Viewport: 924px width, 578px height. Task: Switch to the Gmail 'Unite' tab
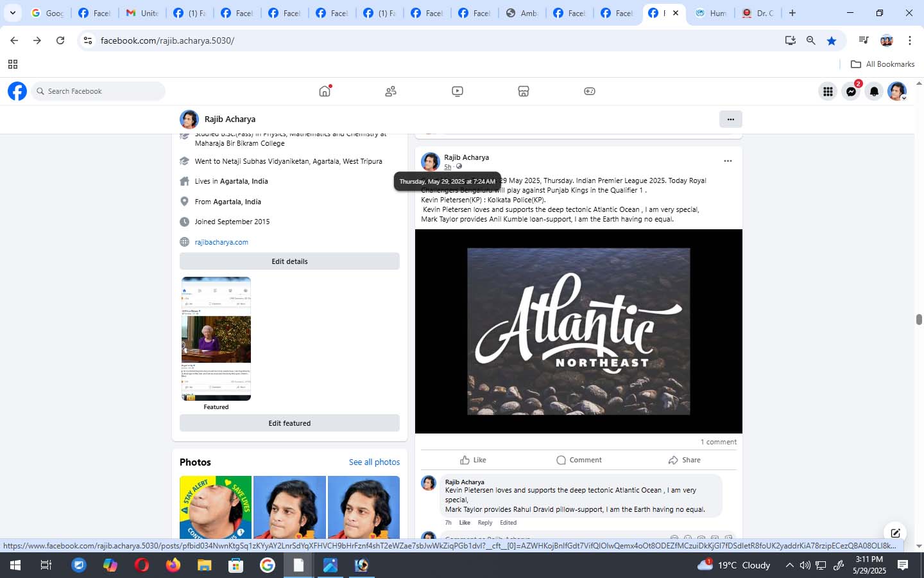142,13
